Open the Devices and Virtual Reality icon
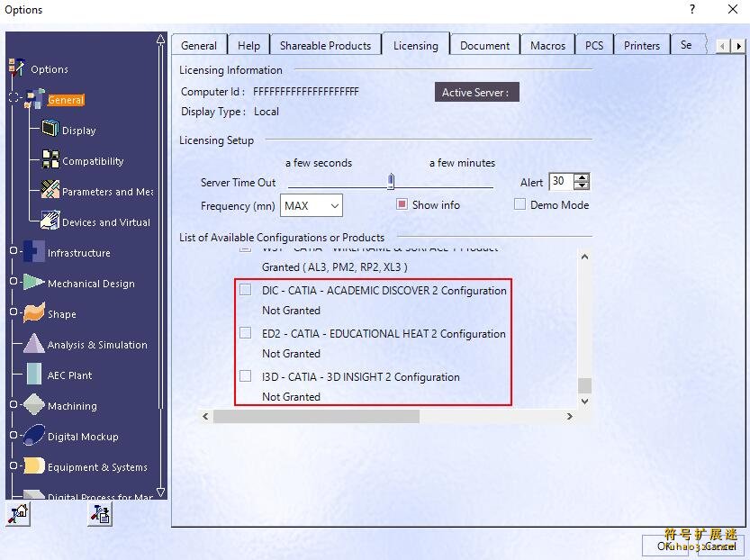The image size is (750, 560). (x=50, y=221)
